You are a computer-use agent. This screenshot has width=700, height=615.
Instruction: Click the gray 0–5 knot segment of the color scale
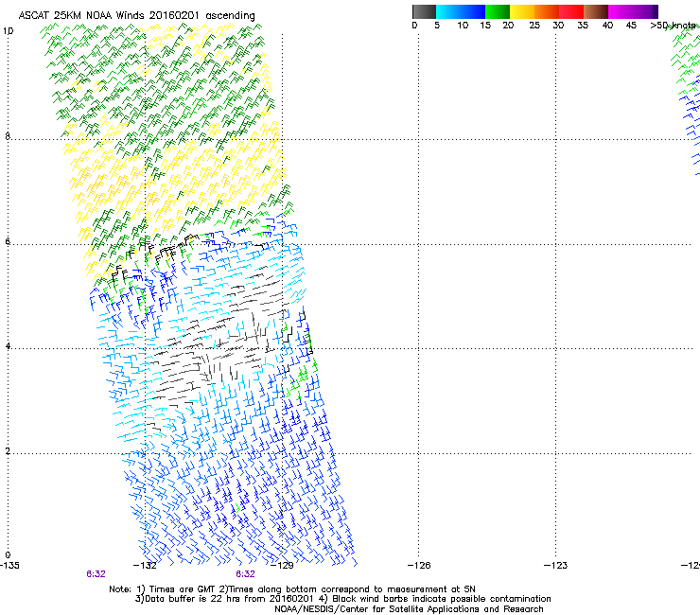tap(424, 11)
